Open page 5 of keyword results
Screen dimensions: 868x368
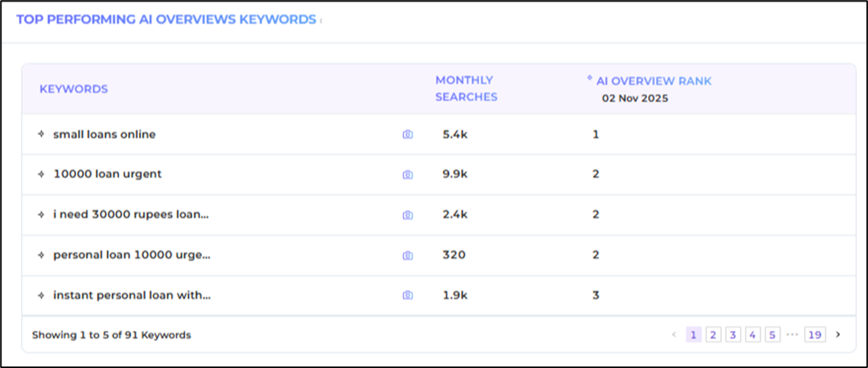point(772,334)
